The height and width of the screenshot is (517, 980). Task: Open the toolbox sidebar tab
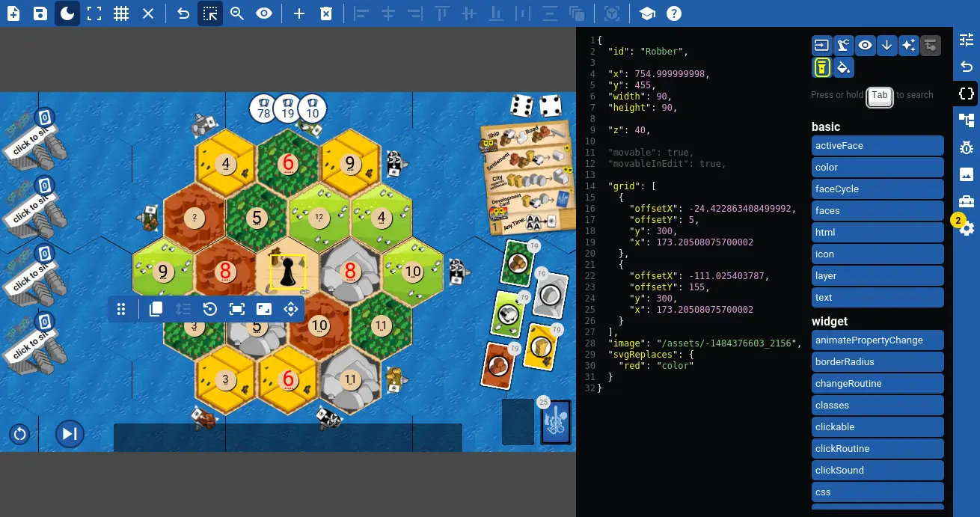(967, 201)
